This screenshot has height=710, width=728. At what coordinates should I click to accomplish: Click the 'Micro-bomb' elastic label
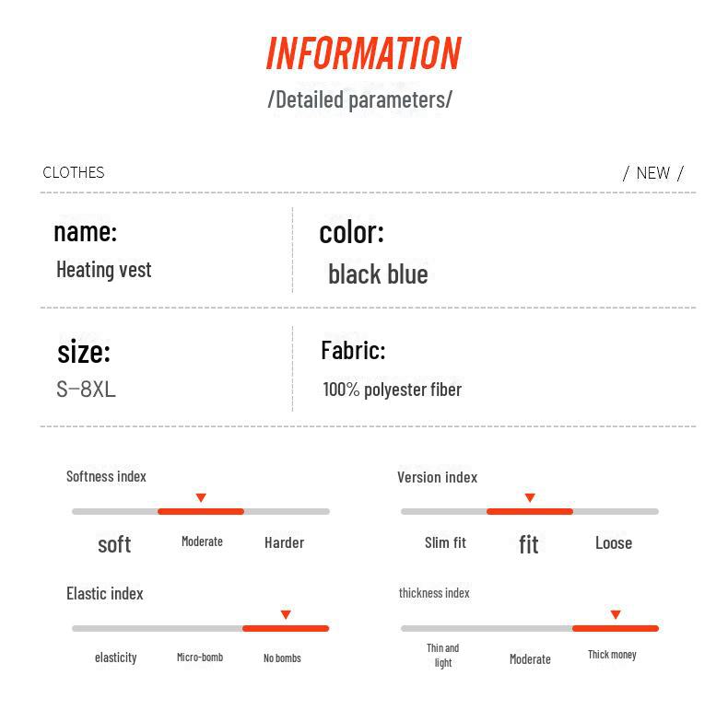pyautogui.click(x=200, y=658)
